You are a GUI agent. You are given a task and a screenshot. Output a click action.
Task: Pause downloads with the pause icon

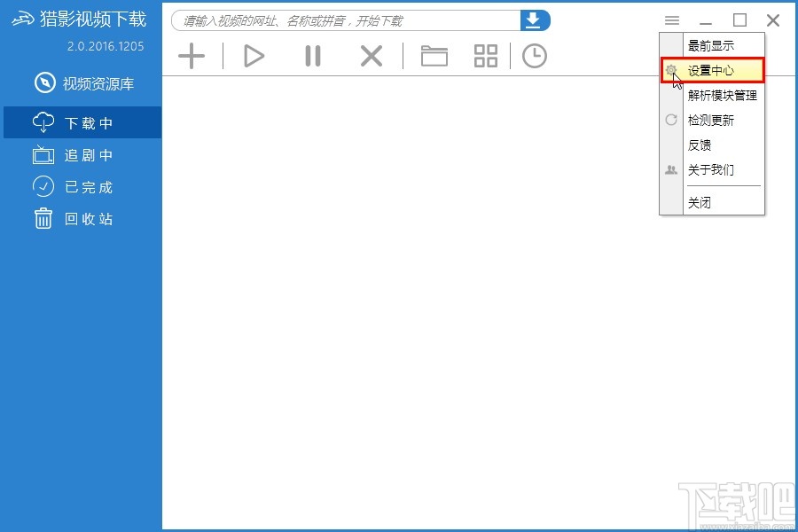(313, 56)
